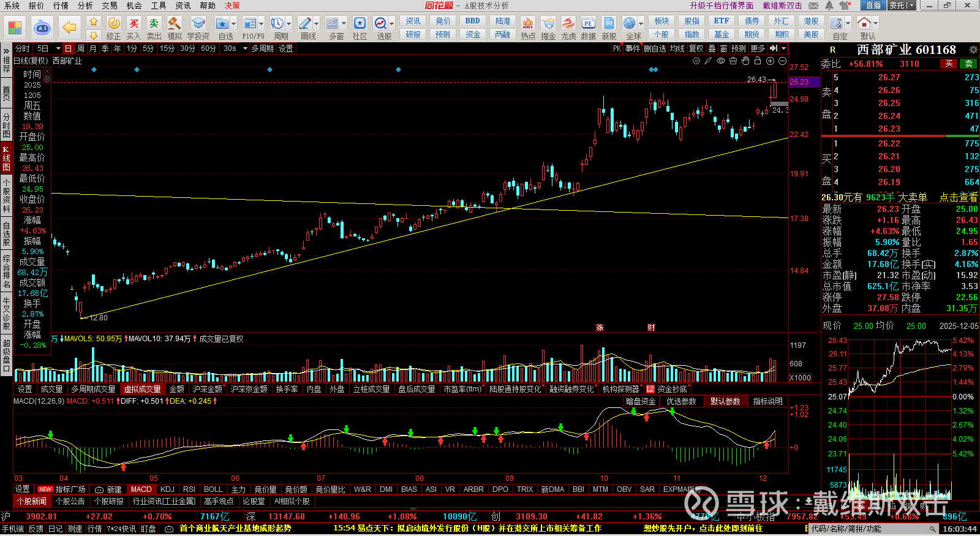980x536 pixels.
Task: Click the stock code search input field
Action: [x=872, y=529]
